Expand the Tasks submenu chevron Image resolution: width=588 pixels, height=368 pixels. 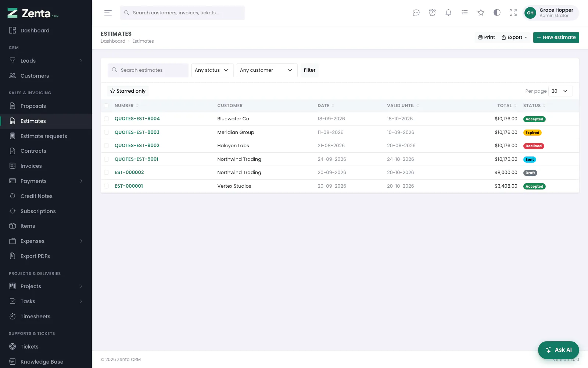tap(81, 301)
